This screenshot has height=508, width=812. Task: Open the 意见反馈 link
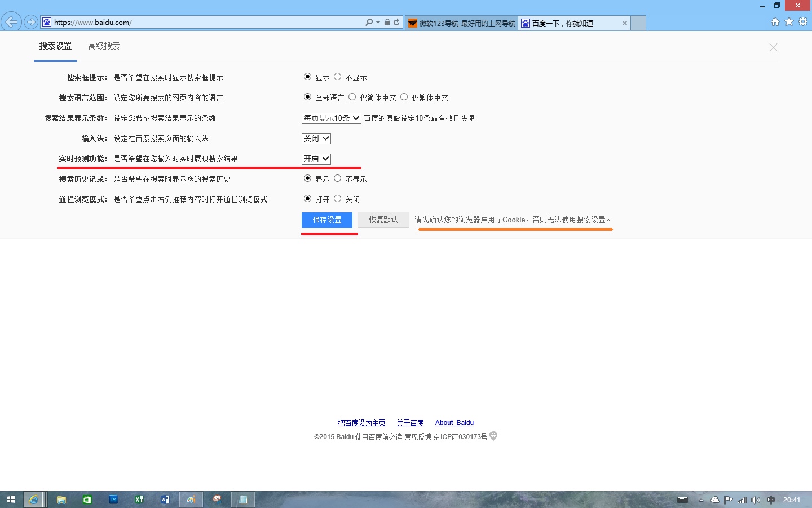tap(418, 437)
